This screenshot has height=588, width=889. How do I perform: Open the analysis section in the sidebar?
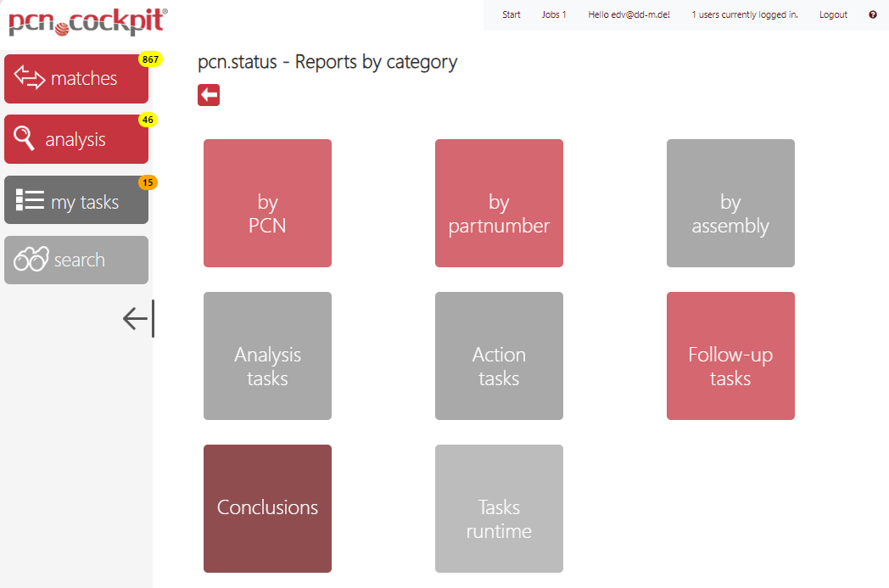[76, 138]
